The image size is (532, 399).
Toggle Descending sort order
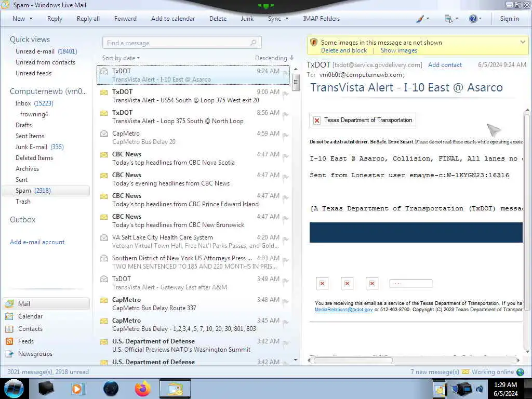tap(274, 58)
